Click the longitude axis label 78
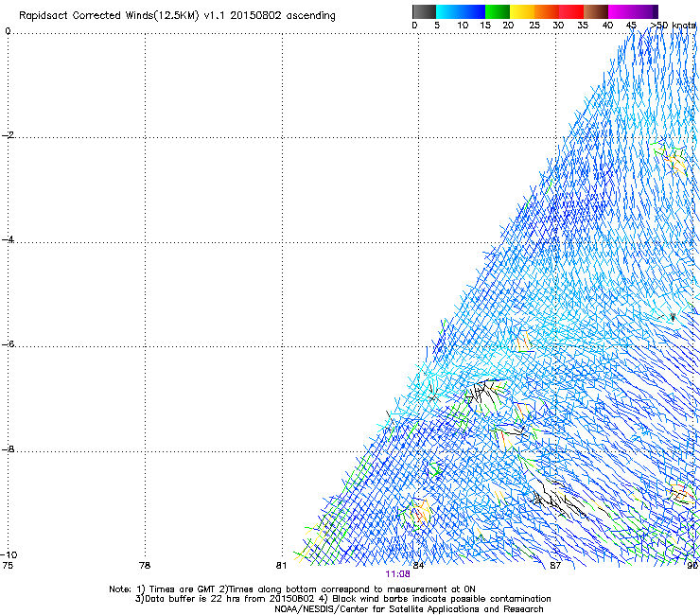 pyautogui.click(x=145, y=565)
